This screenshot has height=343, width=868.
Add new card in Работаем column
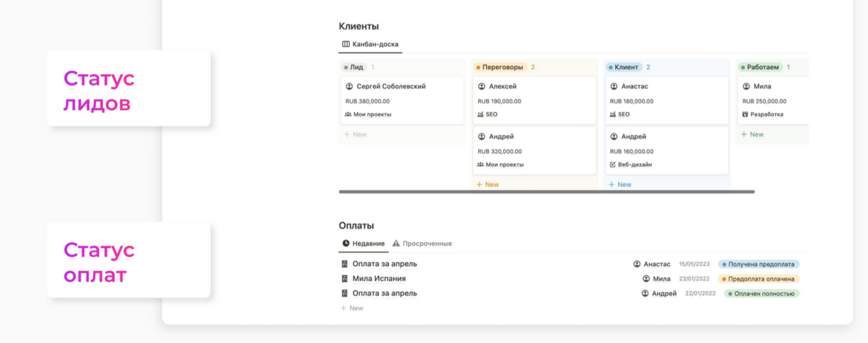pyautogui.click(x=752, y=134)
